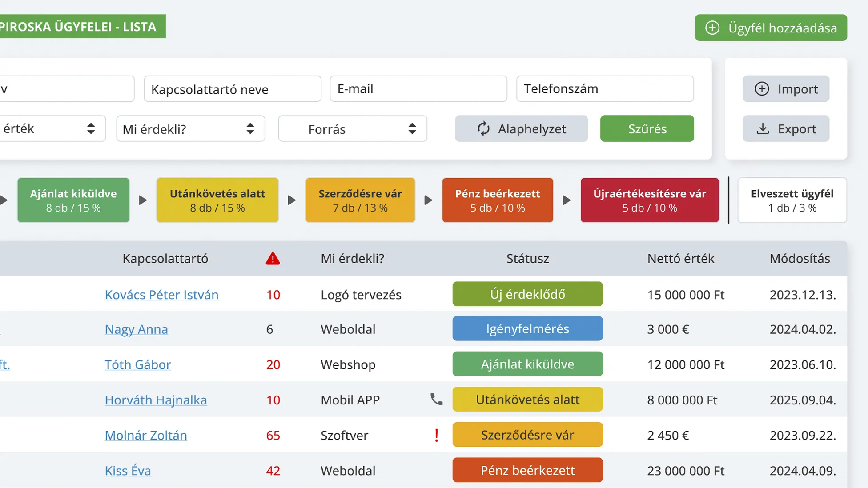868x488 pixels.
Task: Filter by Újraértékesítésre vár pipeline stage
Action: pos(650,200)
